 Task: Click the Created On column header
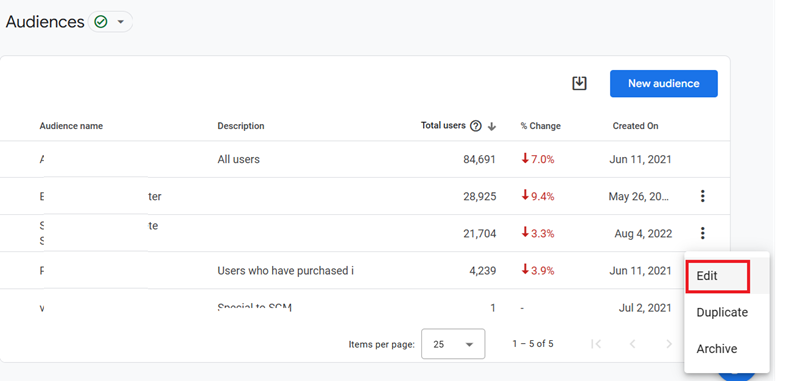click(x=635, y=126)
